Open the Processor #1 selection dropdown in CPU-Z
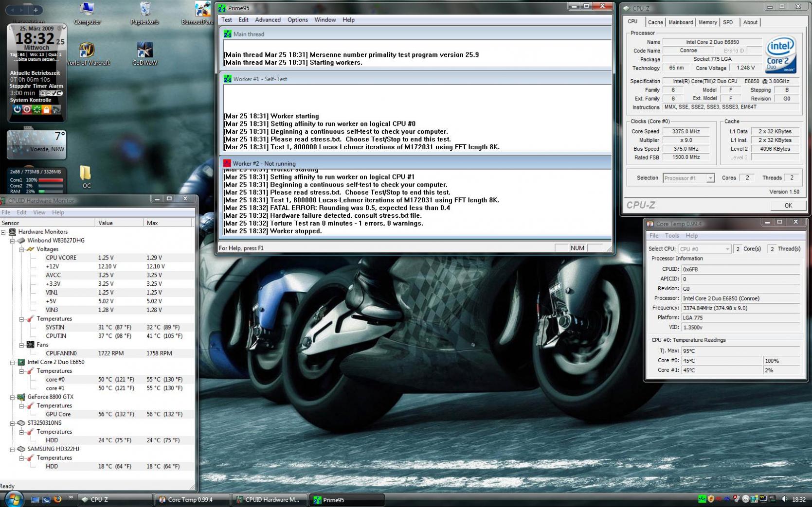This screenshot has height=507, width=812. (688, 178)
